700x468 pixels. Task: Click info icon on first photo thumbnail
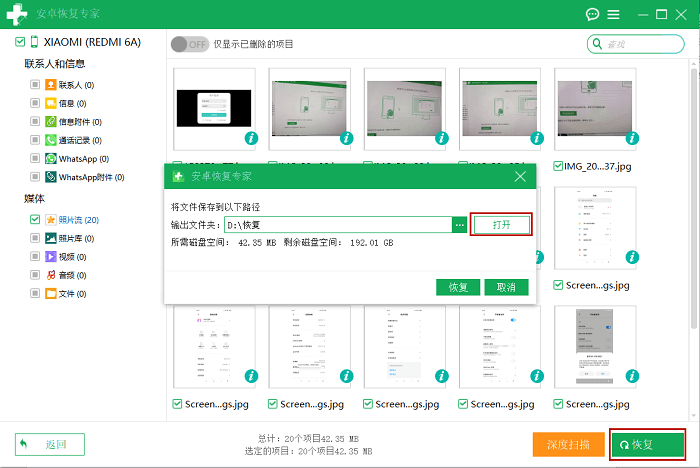(x=251, y=138)
